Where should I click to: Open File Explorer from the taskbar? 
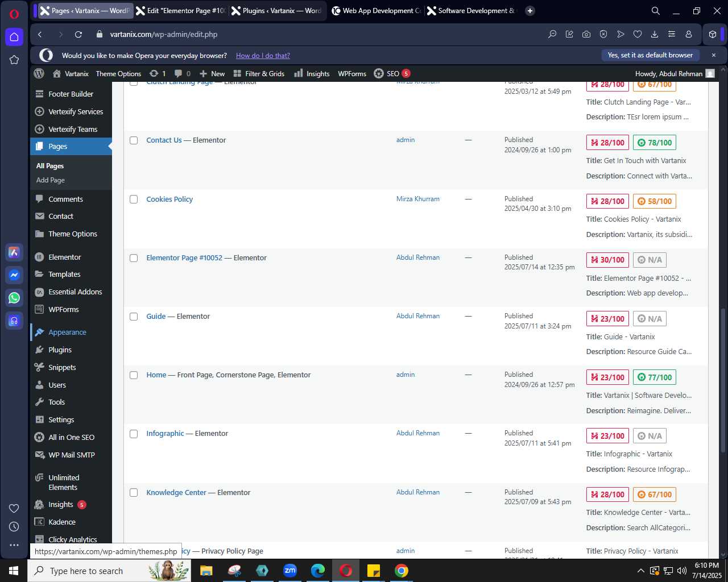206,571
